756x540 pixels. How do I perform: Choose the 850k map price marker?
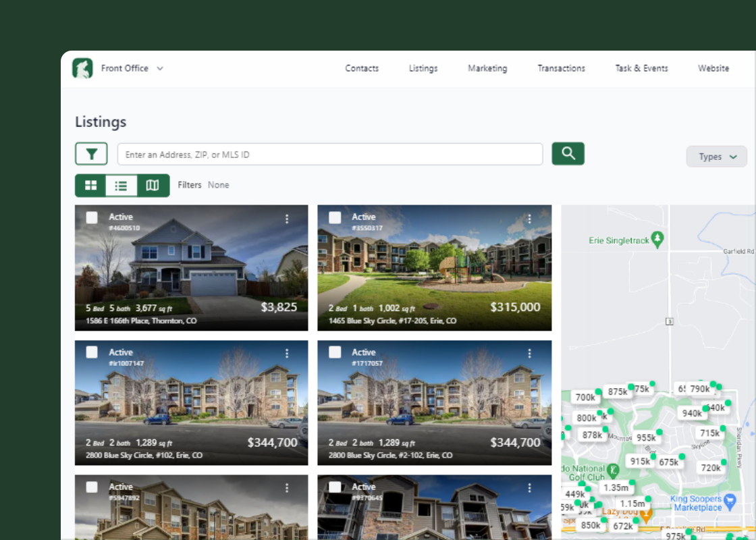pyautogui.click(x=591, y=525)
